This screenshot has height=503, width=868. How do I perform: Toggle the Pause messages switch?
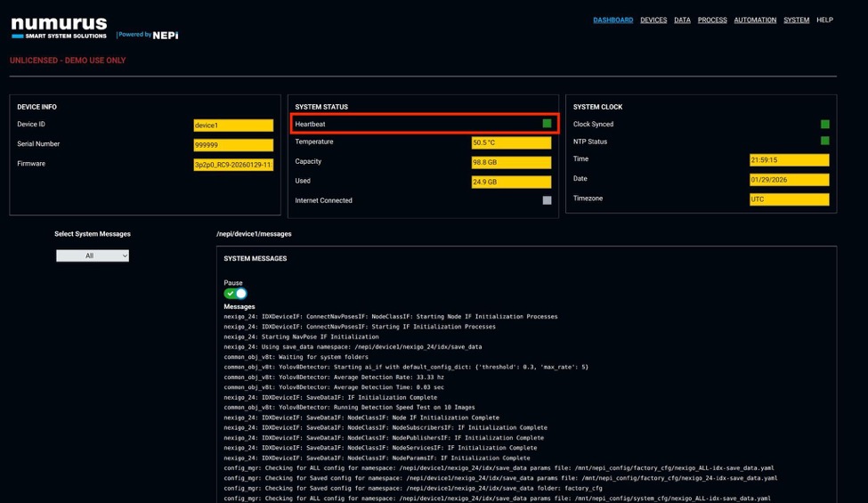(x=235, y=293)
